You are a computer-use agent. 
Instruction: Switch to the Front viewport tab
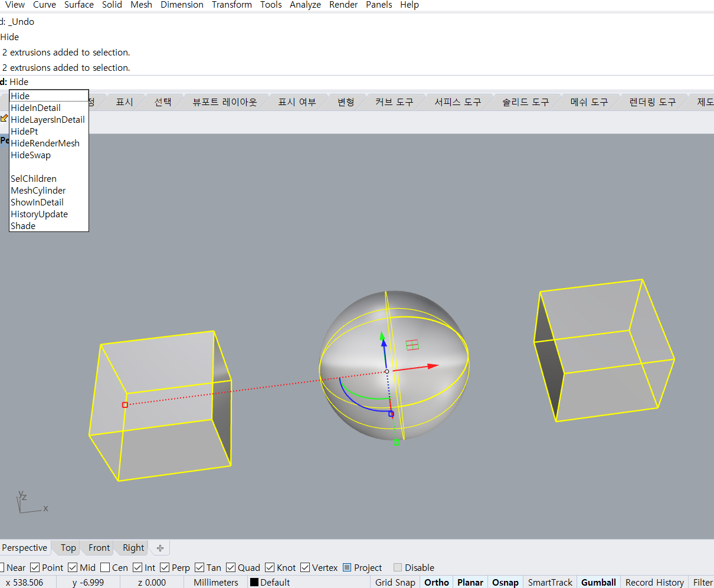[99, 548]
